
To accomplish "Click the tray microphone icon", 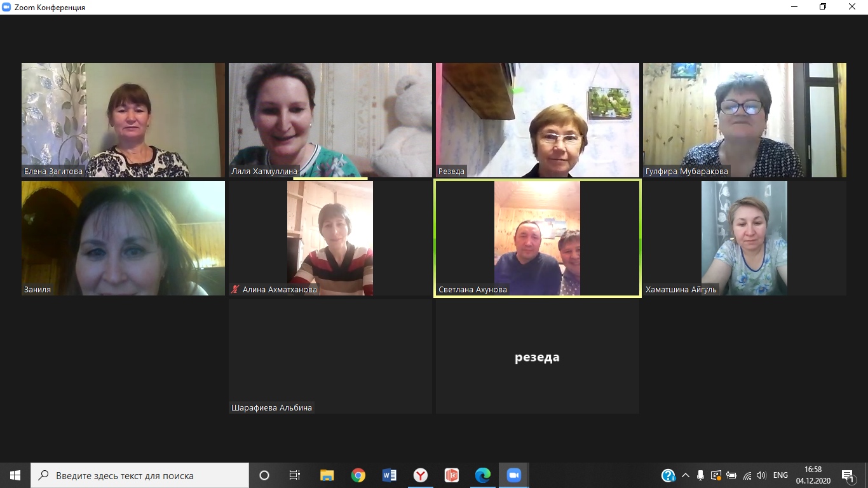I will pos(700,475).
